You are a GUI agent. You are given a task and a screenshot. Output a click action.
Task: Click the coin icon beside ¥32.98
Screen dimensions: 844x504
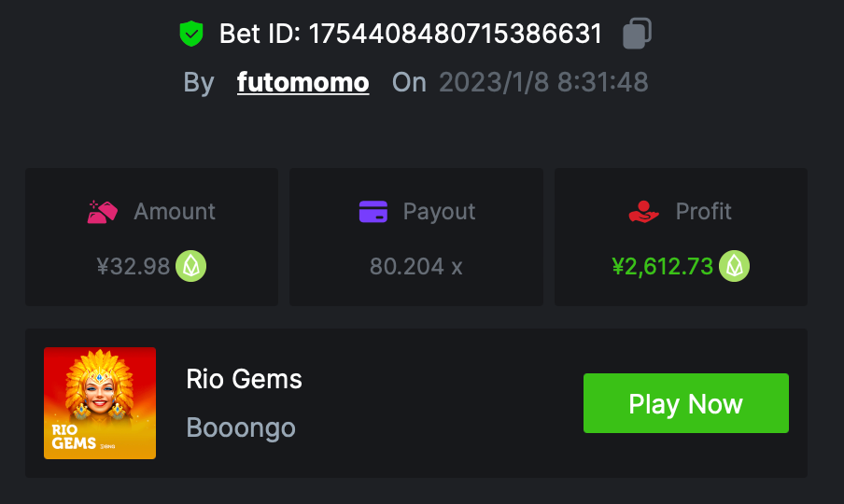coord(191,267)
